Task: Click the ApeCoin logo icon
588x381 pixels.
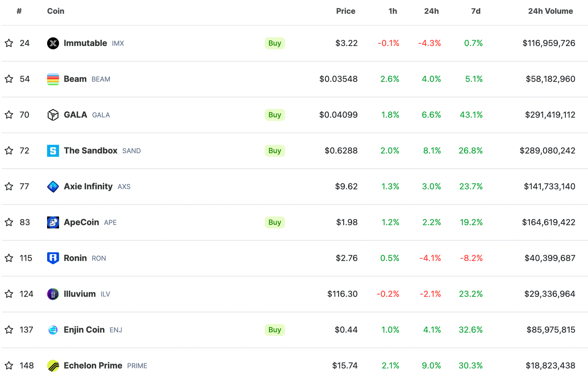Action: (53, 222)
